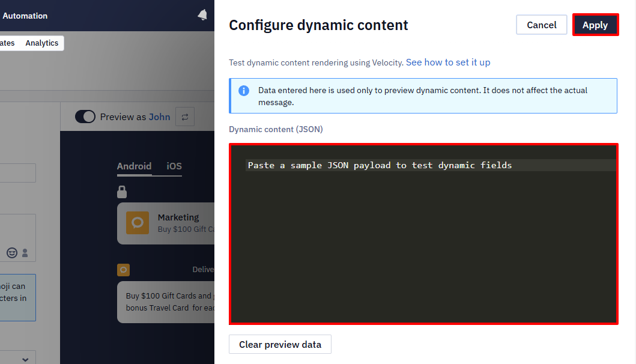
Task: Click the Dynamic content (JSON) label
Action: click(276, 129)
